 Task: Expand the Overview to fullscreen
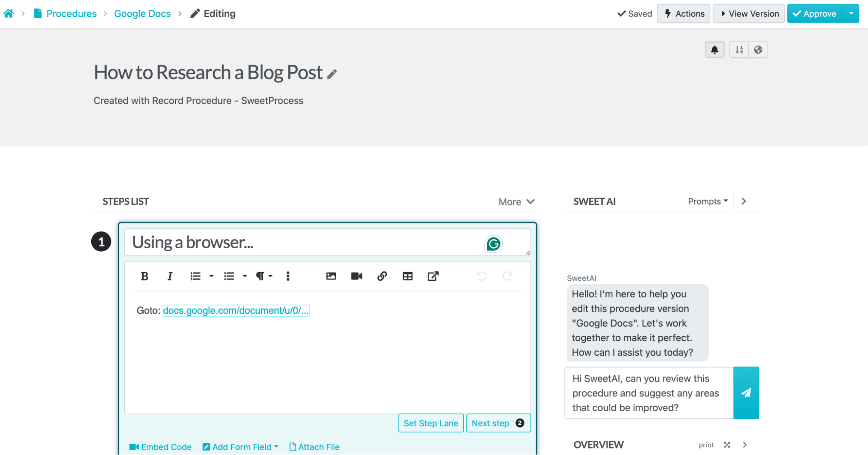coord(727,445)
